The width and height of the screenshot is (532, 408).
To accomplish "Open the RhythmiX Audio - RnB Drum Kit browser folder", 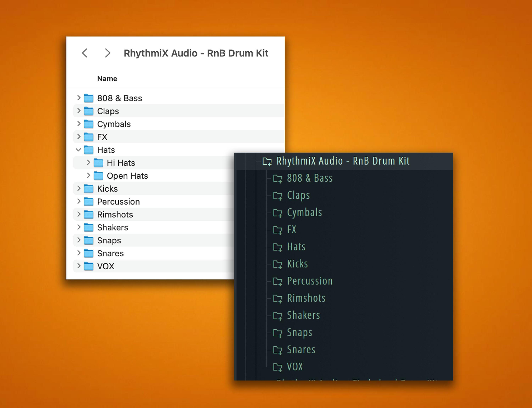I will [x=343, y=161].
